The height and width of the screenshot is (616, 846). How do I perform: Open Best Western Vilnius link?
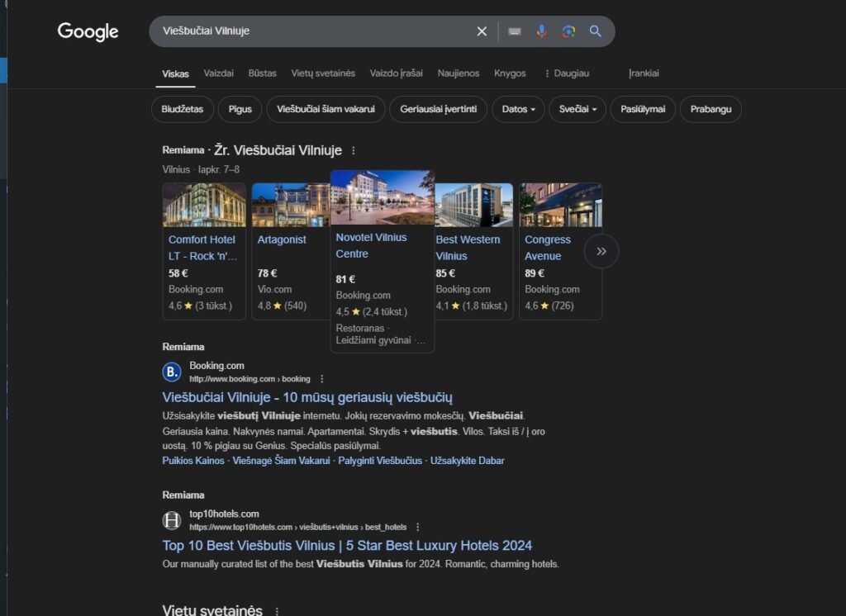point(468,248)
